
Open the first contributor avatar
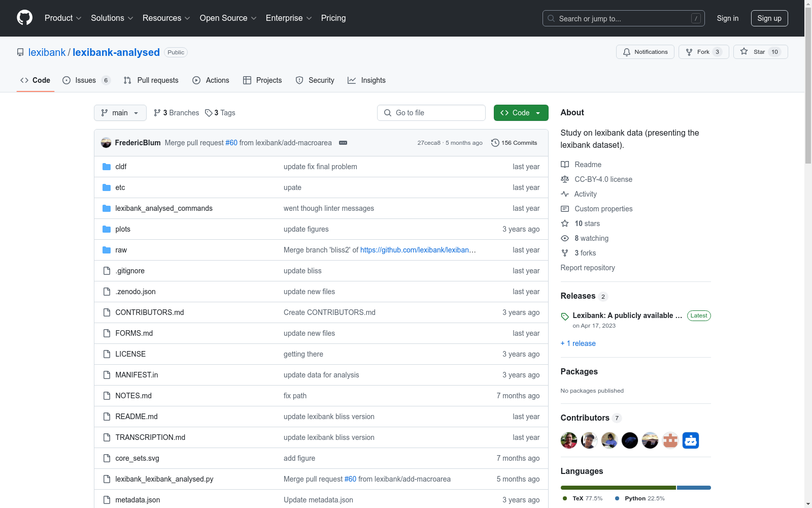pos(569,440)
